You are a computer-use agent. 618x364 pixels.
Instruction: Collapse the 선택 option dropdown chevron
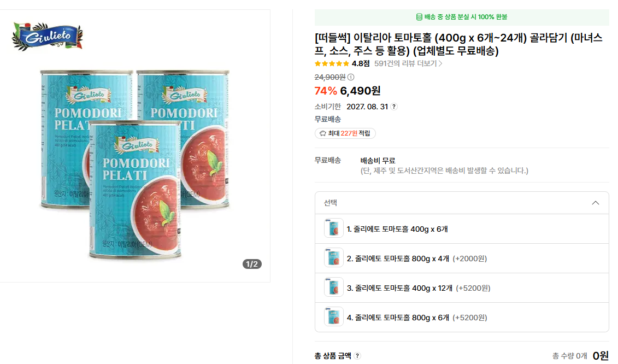tap(596, 203)
